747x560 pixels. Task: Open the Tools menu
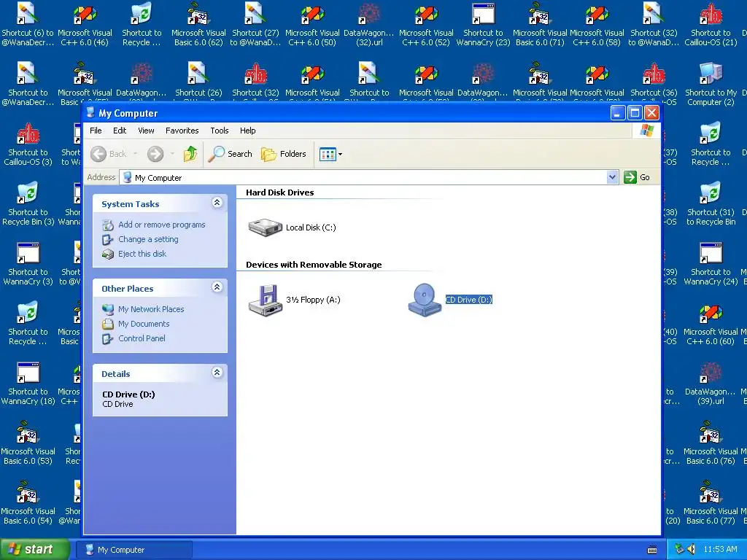pyautogui.click(x=219, y=131)
